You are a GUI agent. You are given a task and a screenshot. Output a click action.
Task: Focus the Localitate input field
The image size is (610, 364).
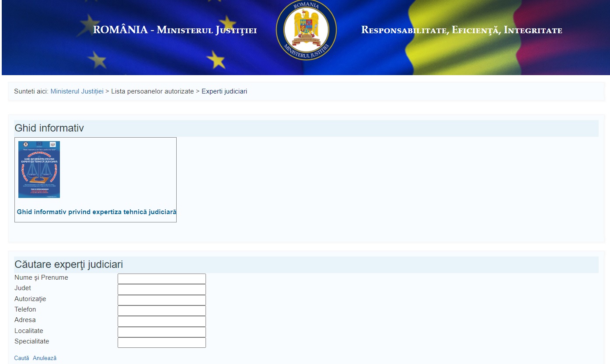tap(162, 332)
